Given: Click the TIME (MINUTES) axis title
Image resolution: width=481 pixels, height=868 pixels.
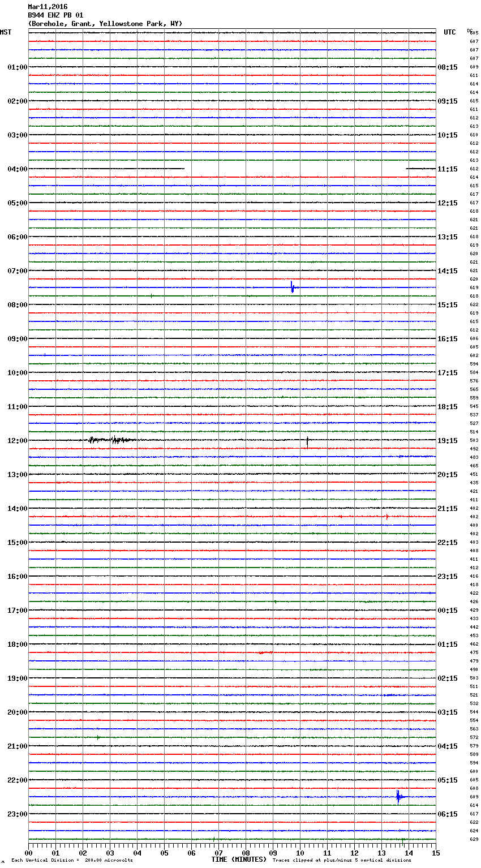Looking at the screenshot, I should (x=239, y=860).
